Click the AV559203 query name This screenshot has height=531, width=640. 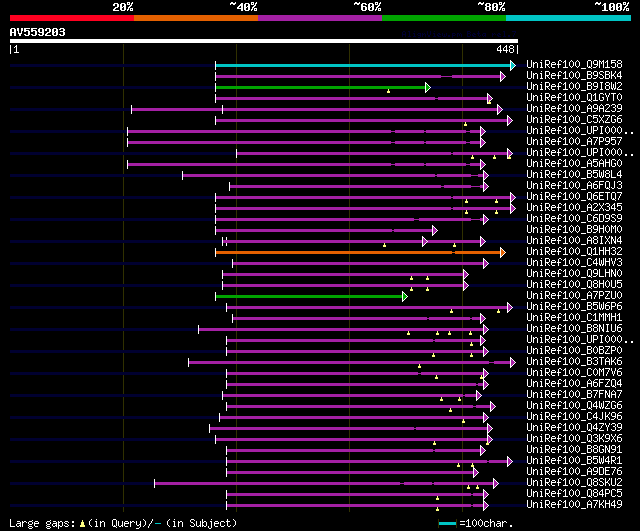[38, 32]
